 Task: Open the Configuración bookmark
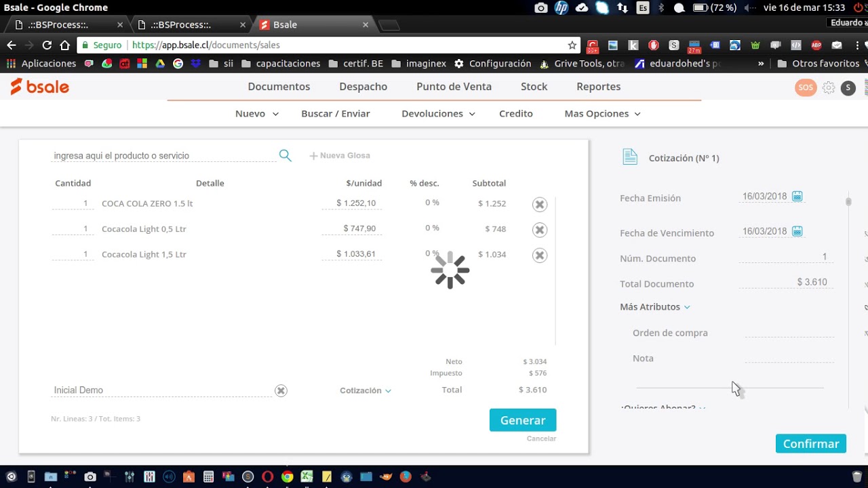493,64
